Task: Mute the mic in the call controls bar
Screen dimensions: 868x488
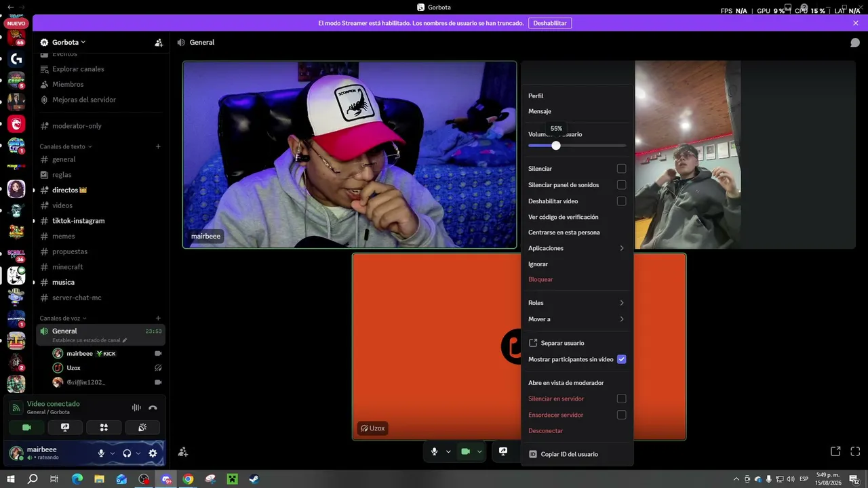Action: point(435,451)
